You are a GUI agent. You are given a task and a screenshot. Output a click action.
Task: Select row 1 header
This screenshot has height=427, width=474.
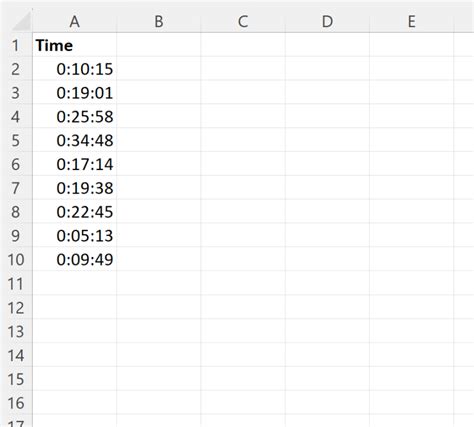[16, 45]
